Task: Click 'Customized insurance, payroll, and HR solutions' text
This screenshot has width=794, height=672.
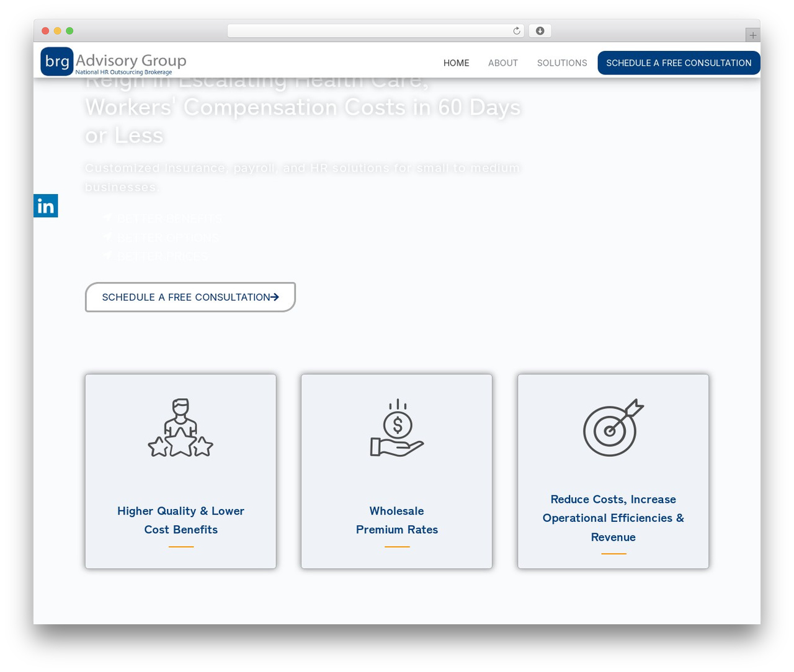Action: tap(303, 177)
